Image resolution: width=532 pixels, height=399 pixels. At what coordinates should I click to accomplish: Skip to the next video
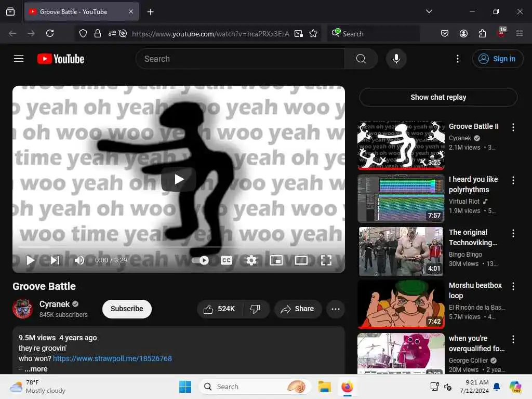click(x=55, y=260)
